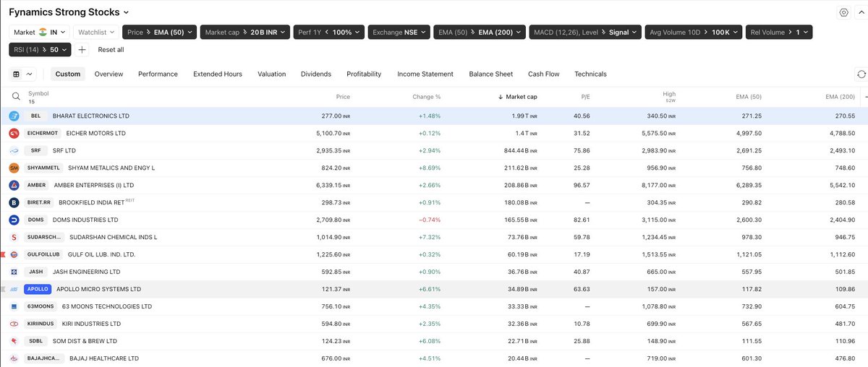
Task: Open the EICHERMOT ticker symbol
Action: 43,133
